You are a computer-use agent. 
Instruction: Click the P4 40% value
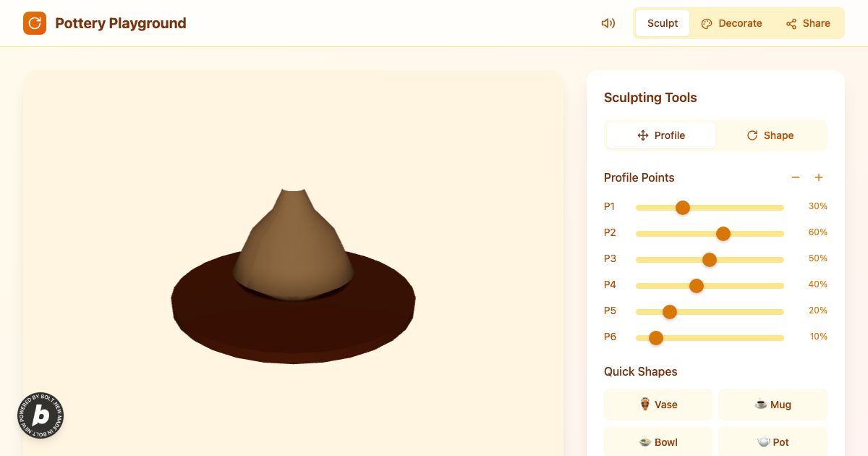(817, 284)
